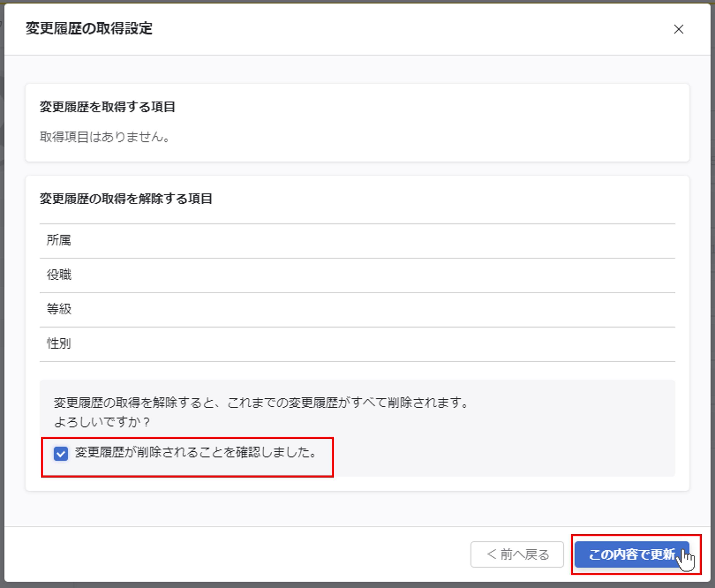Select the 等級 row

[357, 310]
